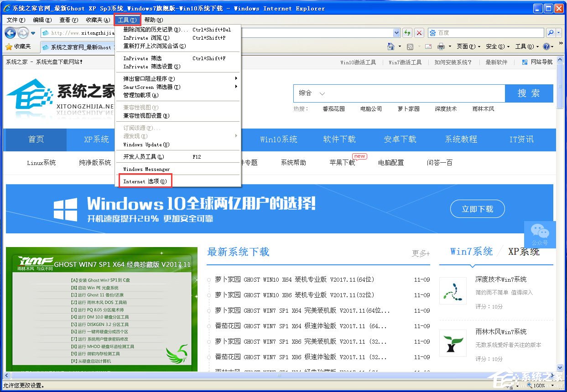Viewport: 567px width, 392px height.
Task: Open the back button history dropdown arrow
Action: [33, 33]
